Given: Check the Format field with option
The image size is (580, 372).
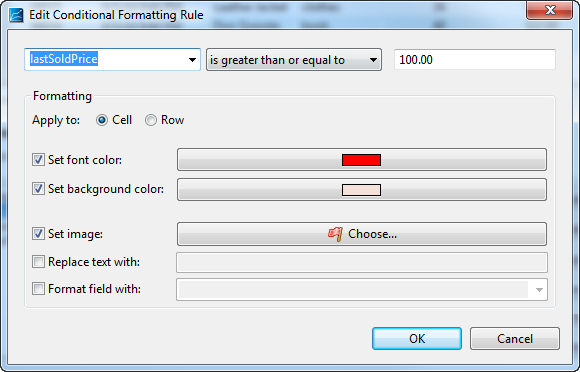Looking at the screenshot, I should coord(38,288).
